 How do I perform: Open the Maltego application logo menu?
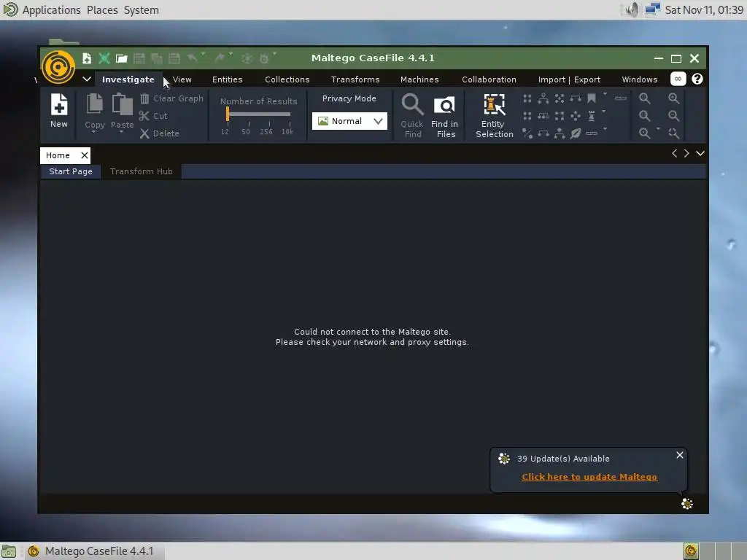[58, 67]
